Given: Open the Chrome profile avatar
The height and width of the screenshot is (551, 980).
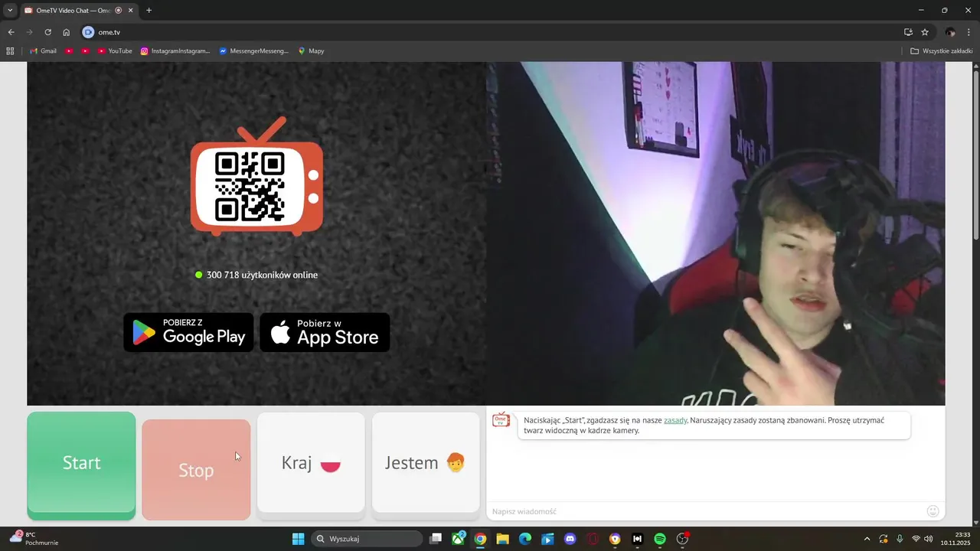Looking at the screenshot, I should [950, 32].
